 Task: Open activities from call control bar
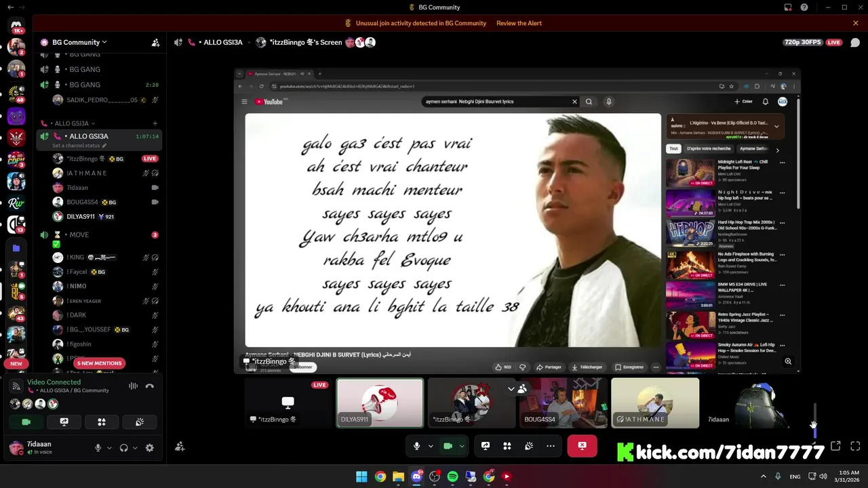point(507,445)
